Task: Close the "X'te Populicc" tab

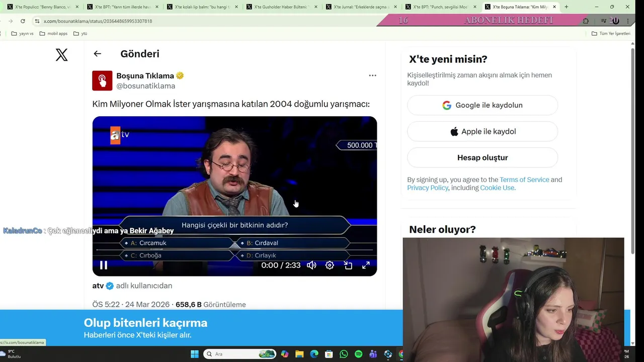Action: pyautogui.click(x=77, y=7)
